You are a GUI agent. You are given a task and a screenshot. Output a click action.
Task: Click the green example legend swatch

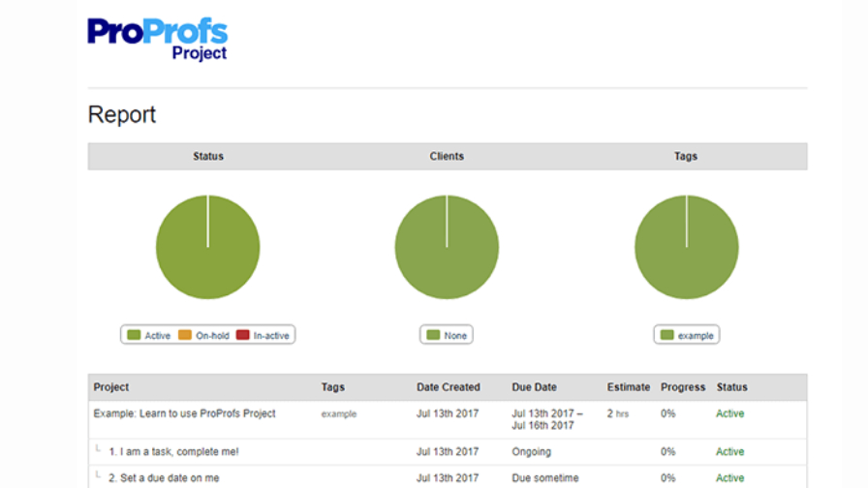click(667, 335)
